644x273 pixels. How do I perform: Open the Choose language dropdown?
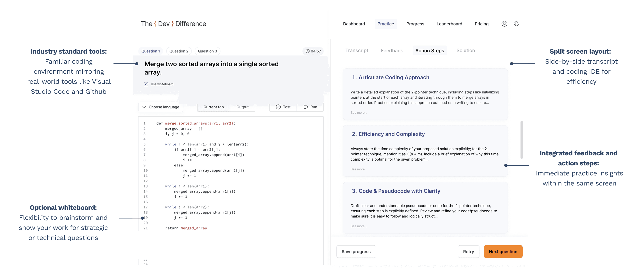coord(161,107)
